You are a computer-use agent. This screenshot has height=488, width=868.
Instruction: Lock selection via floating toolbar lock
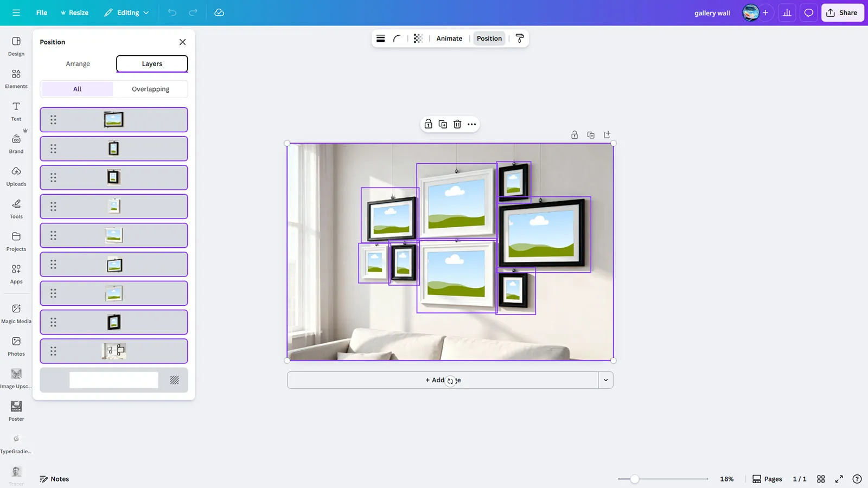428,124
